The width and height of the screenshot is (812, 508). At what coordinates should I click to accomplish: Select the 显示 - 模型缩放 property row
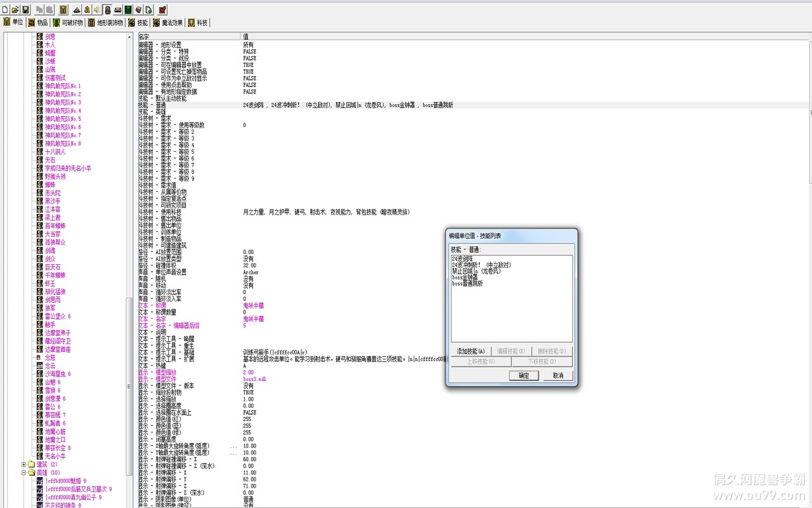(474, 372)
